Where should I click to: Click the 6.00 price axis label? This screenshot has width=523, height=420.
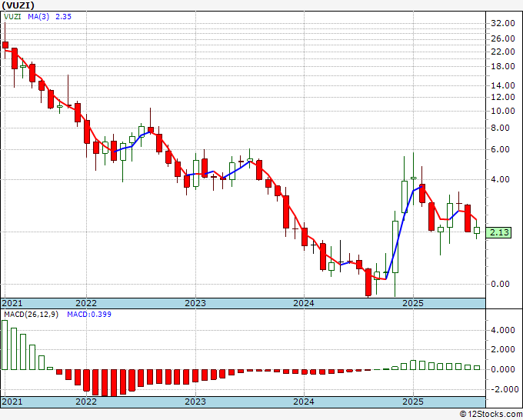pos(500,149)
